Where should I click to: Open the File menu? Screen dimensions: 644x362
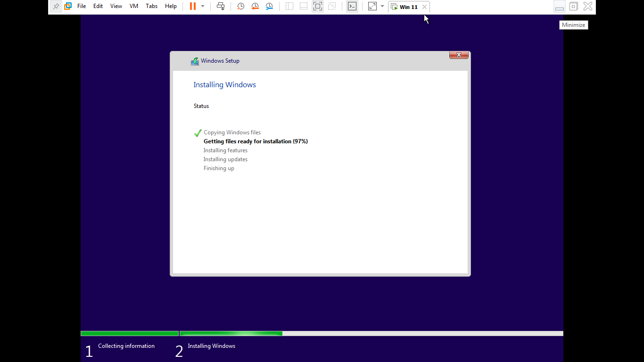(82, 7)
